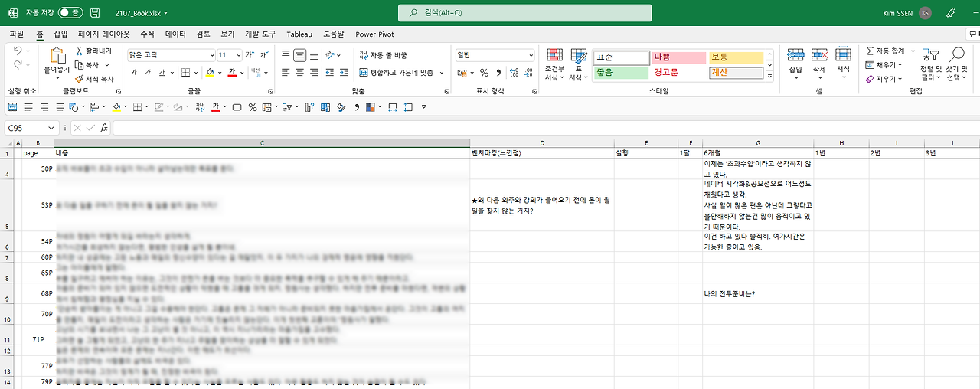
Task: Click the Undo arrow icon
Action: pos(19,51)
